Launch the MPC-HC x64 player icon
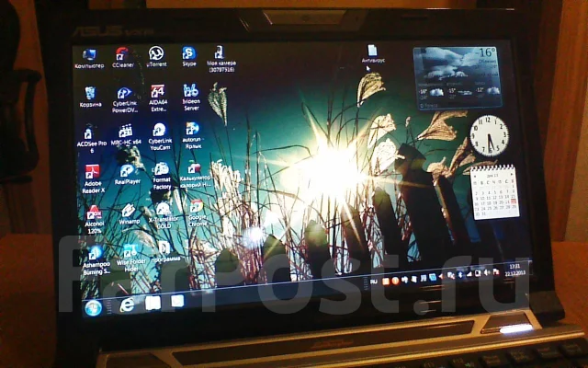 [126, 135]
